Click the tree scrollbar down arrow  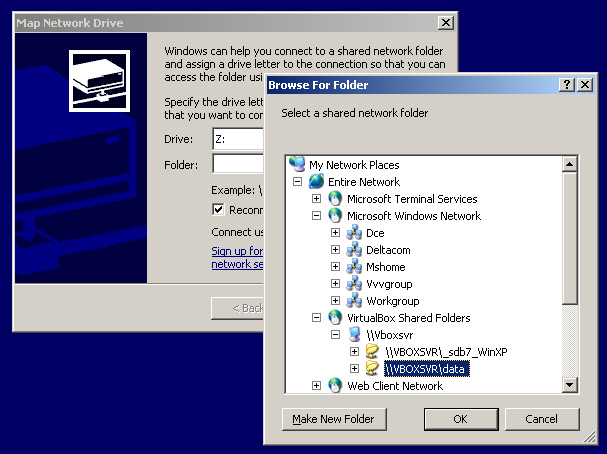(x=569, y=385)
